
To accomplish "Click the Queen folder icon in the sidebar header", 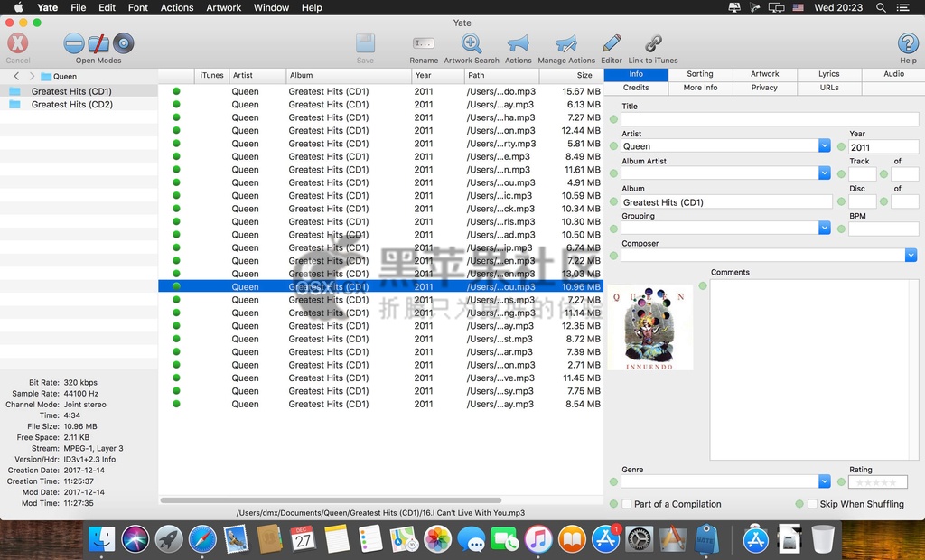I will (x=46, y=76).
